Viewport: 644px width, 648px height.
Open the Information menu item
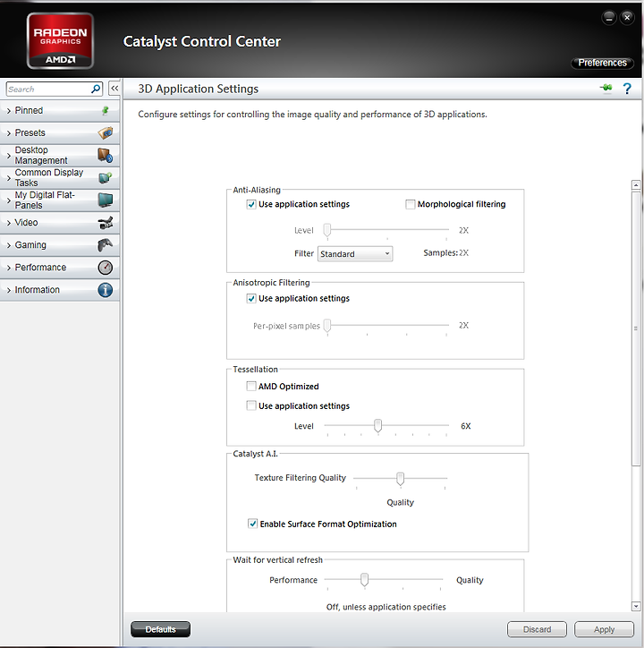point(60,290)
